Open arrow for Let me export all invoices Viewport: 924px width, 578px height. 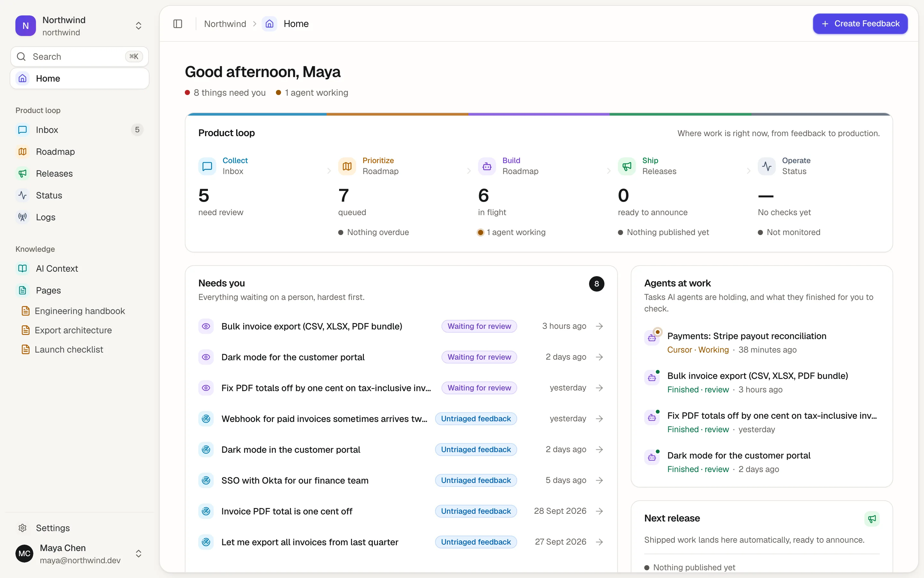pos(599,542)
